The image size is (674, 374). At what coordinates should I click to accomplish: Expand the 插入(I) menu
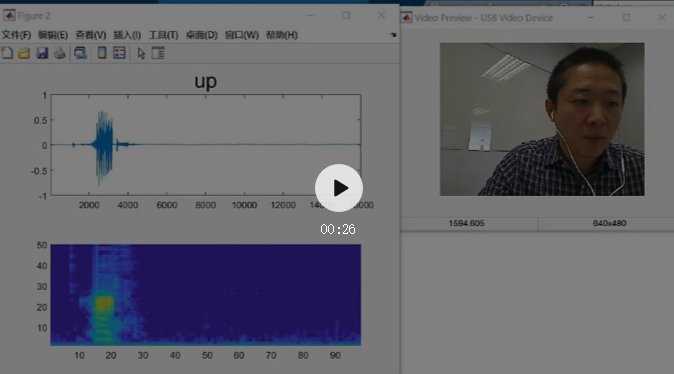[127, 35]
